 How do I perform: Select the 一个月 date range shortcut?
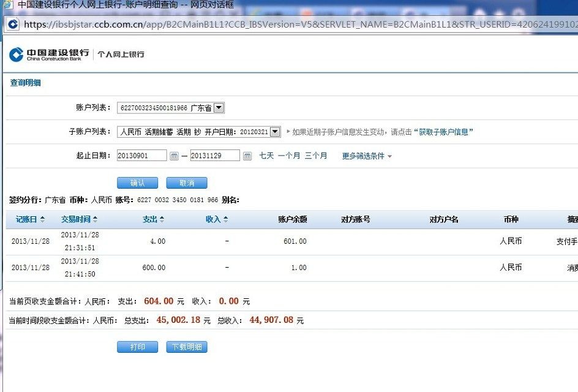pos(289,156)
